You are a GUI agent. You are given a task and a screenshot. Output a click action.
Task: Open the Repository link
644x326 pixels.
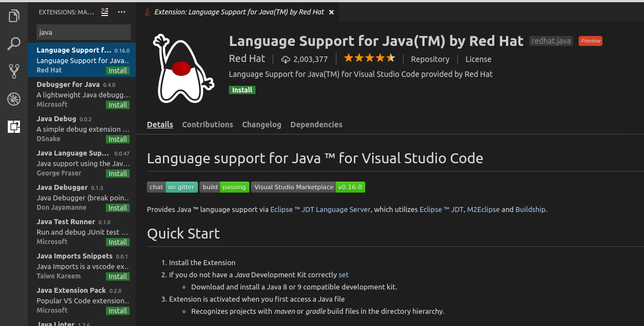[x=430, y=59]
